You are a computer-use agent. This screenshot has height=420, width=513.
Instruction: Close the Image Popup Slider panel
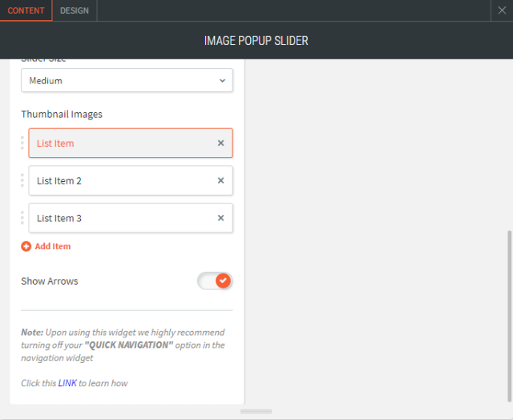[x=501, y=10]
